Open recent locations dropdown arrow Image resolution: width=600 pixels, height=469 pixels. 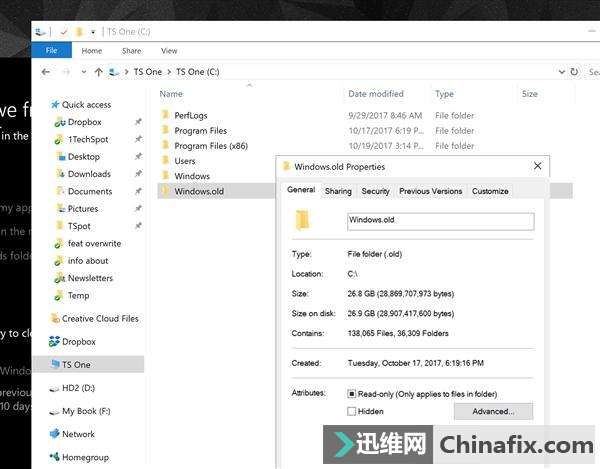coord(83,72)
